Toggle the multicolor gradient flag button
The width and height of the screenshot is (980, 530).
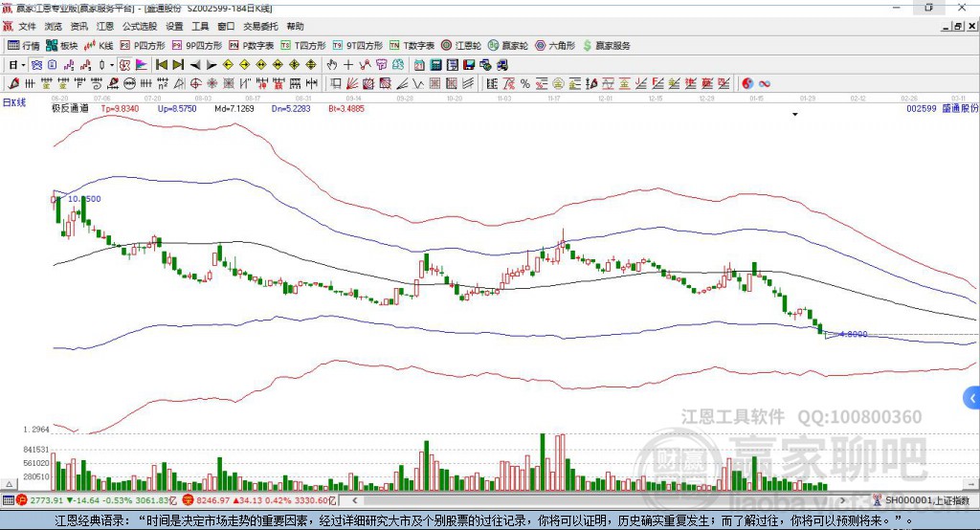click(142, 65)
